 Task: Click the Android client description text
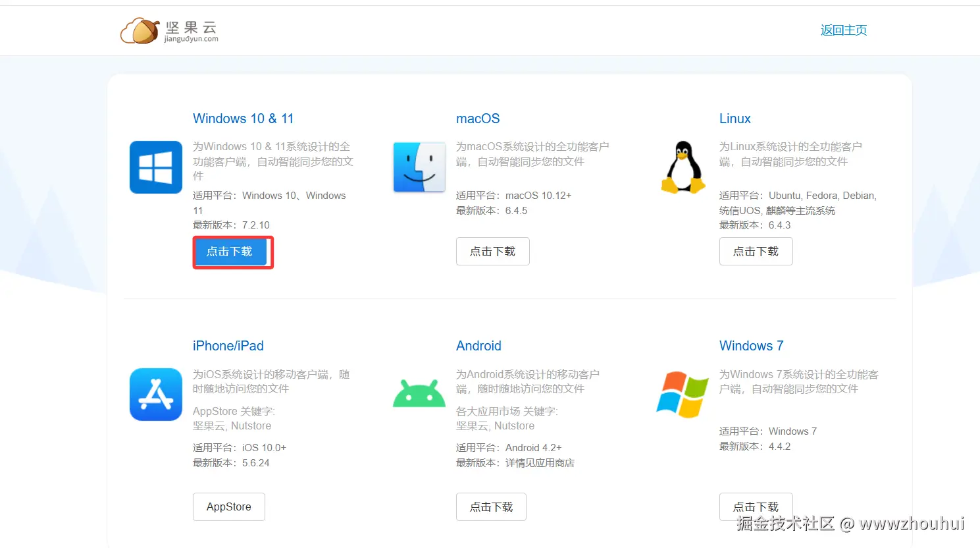point(528,381)
